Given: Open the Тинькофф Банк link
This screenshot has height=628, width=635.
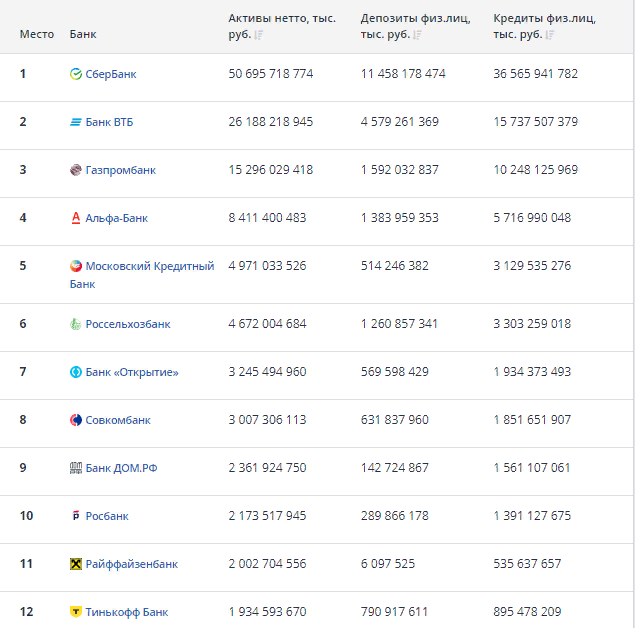Looking at the screenshot, I should pos(127,612).
